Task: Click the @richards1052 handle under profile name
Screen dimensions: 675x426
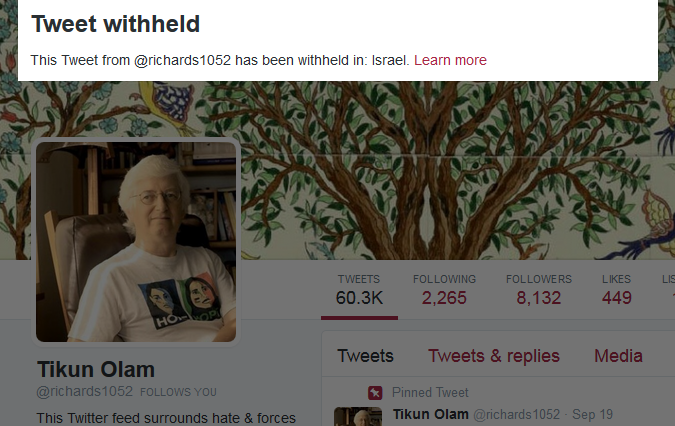Action: [85, 391]
